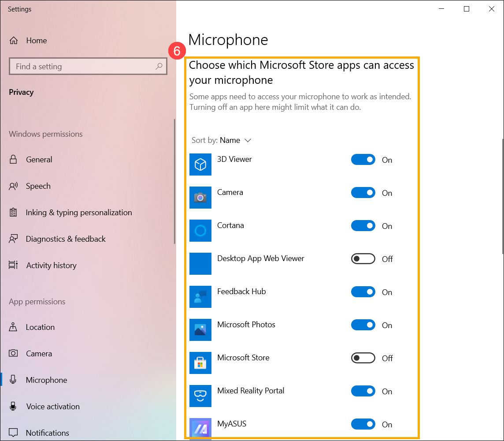This screenshot has width=504, height=441.
Task: Go to Home settings page
Action: [x=36, y=41]
